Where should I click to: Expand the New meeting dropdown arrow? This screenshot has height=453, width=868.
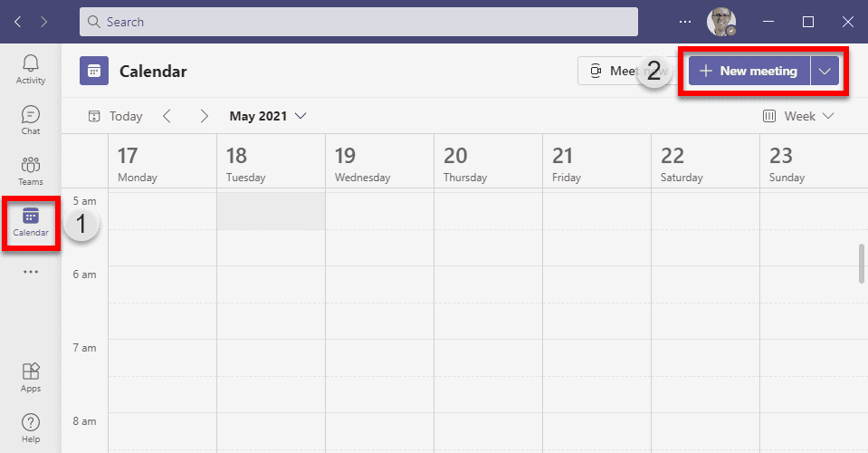point(824,71)
